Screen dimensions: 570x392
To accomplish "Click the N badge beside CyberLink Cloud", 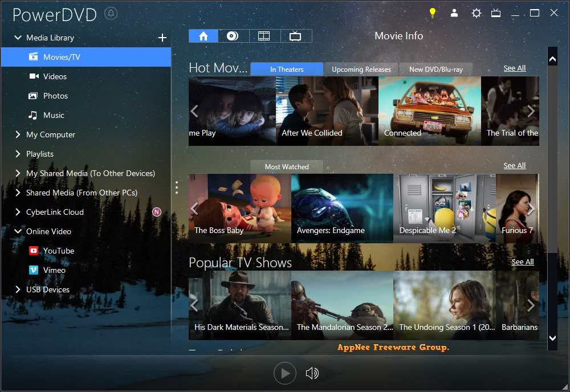I will point(157,212).
